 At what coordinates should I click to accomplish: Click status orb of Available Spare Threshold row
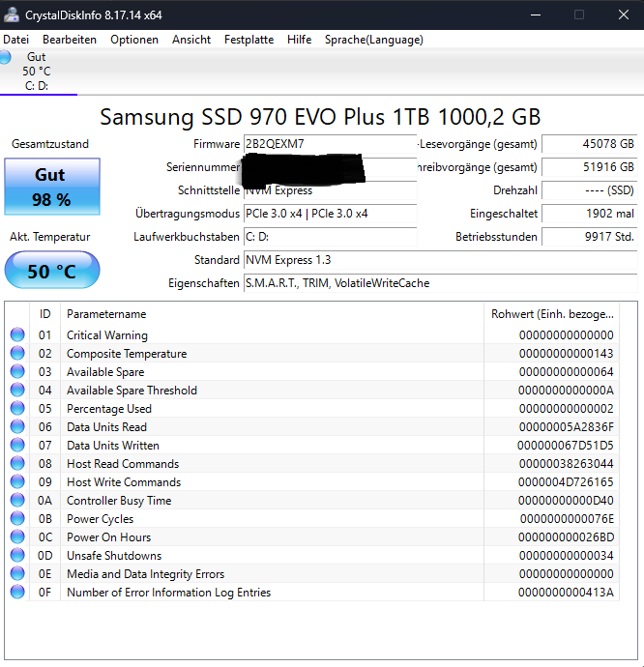(17, 390)
